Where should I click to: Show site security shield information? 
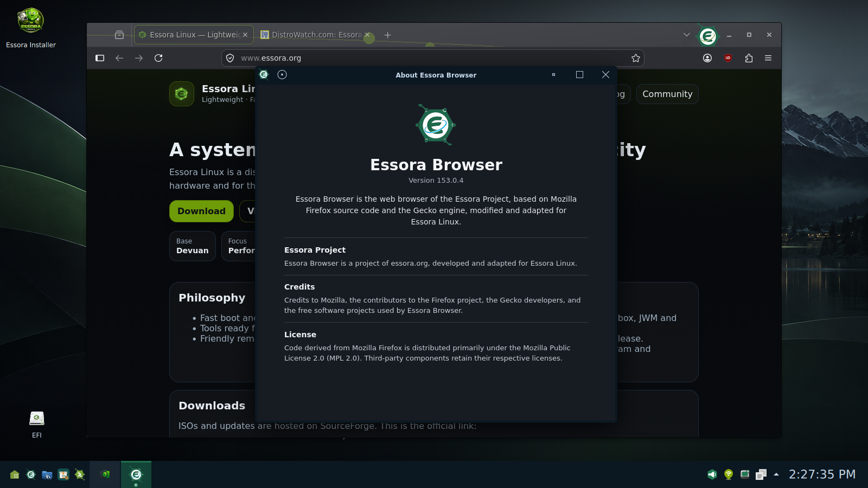pos(230,58)
